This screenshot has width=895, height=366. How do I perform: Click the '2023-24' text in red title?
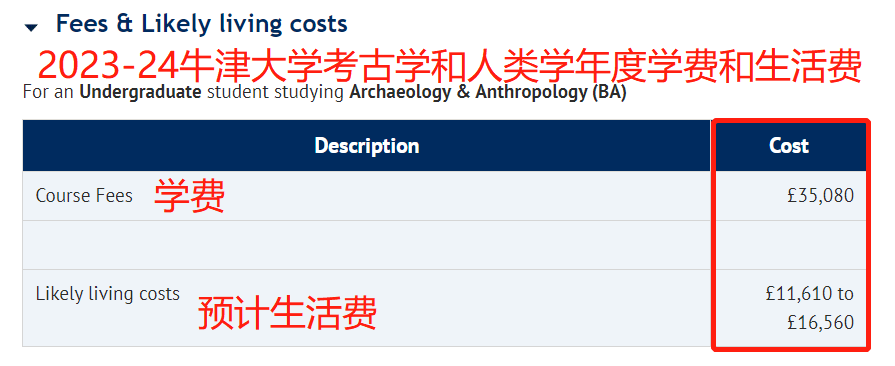coord(107,67)
